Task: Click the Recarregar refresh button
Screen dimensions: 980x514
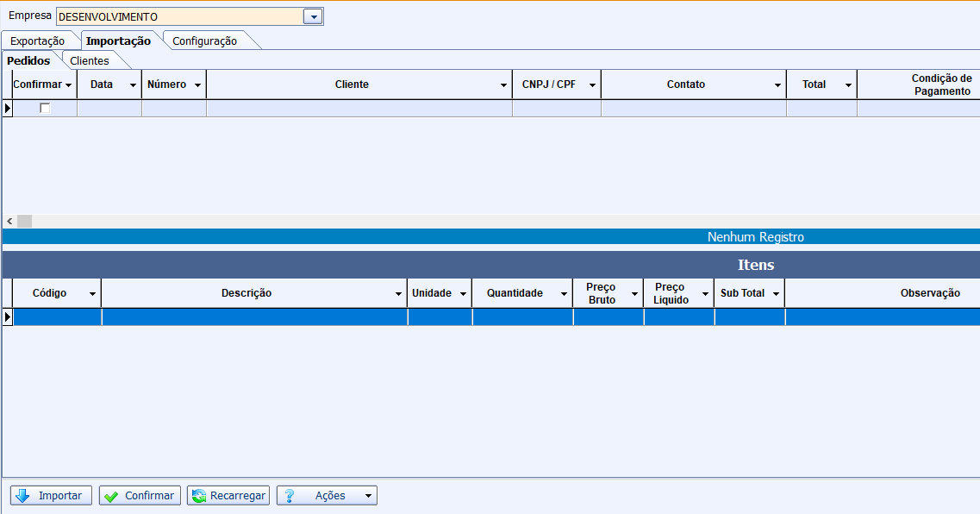Action: [228, 496]
